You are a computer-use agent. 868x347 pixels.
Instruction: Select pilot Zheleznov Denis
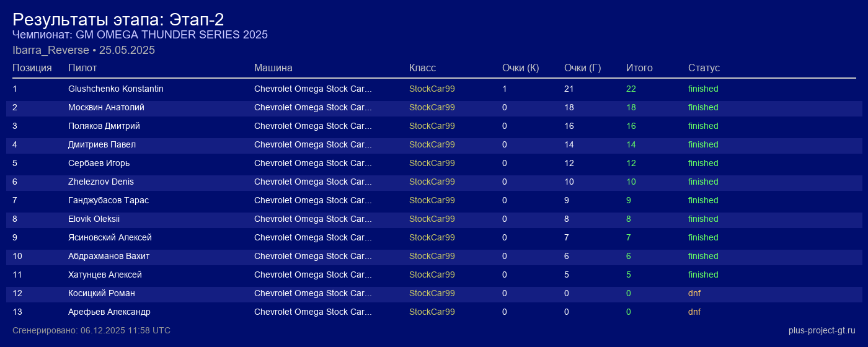101,182
